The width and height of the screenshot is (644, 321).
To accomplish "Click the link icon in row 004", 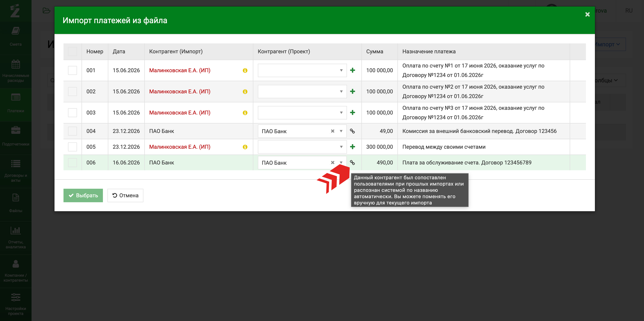I will click(x=352, y=131).
